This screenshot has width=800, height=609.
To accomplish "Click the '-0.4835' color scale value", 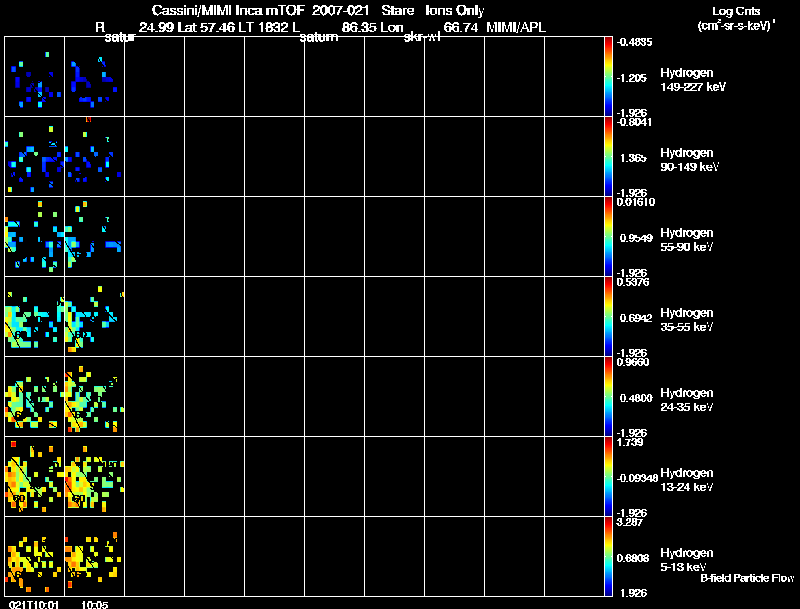I will click(634, 42).
